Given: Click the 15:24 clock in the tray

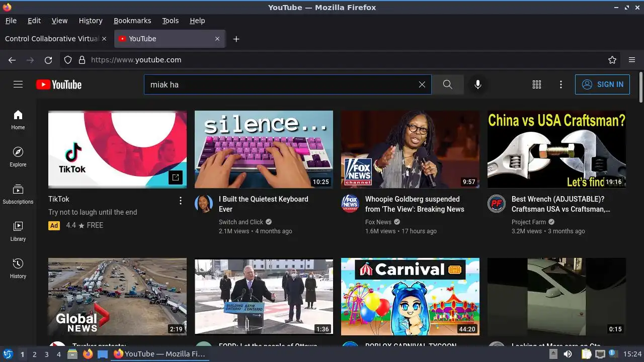Looking at the screenshot, I should click(632, 354).
